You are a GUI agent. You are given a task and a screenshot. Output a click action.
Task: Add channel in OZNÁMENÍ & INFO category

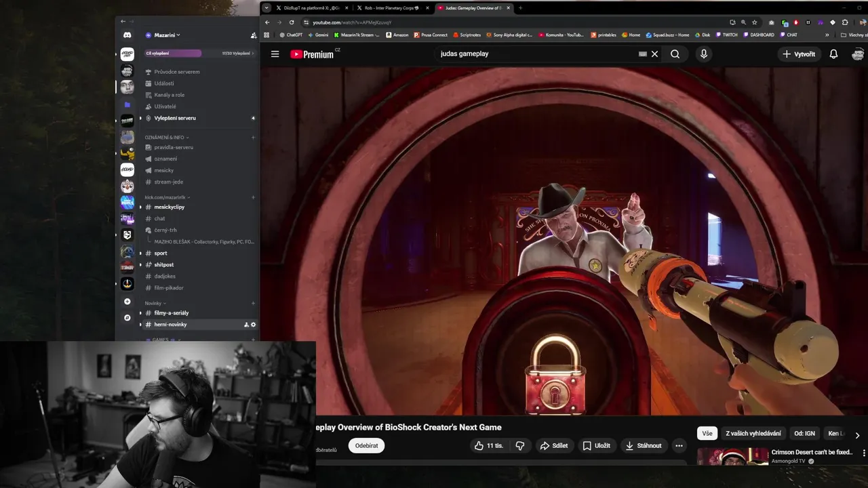(x=254, y=138)
